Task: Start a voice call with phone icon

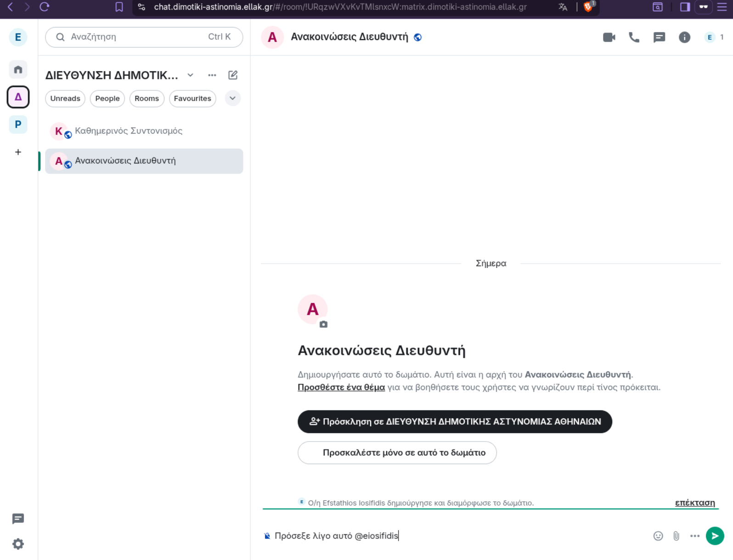Action: pyautogui.click(x=634, y=37)
